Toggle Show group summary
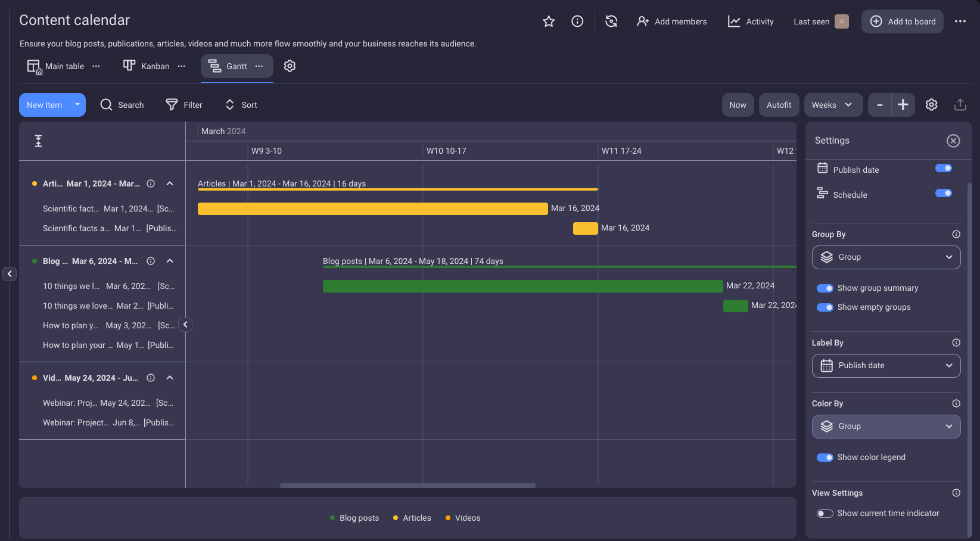The image size is (980, 541). point(825,288)
